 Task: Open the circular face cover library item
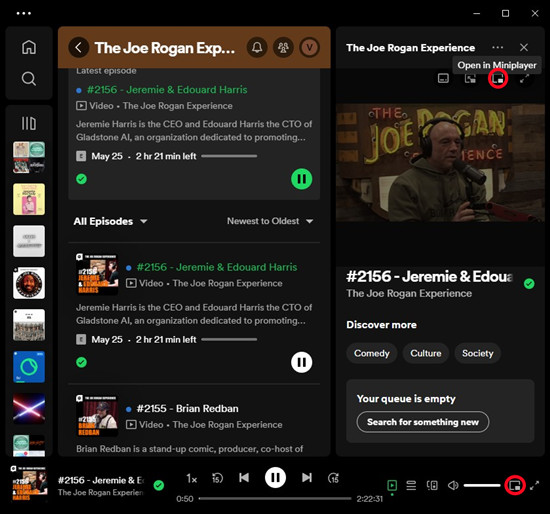(x=29, y=283)
